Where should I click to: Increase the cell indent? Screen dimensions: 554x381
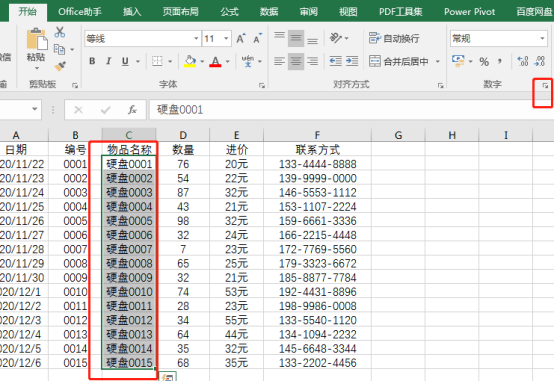point(352,61)
